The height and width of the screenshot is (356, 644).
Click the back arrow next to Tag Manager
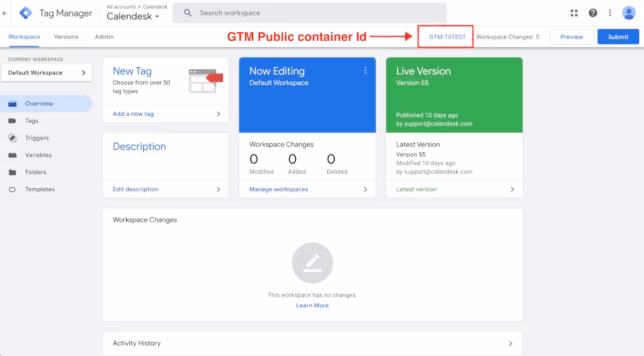(5, 12)
